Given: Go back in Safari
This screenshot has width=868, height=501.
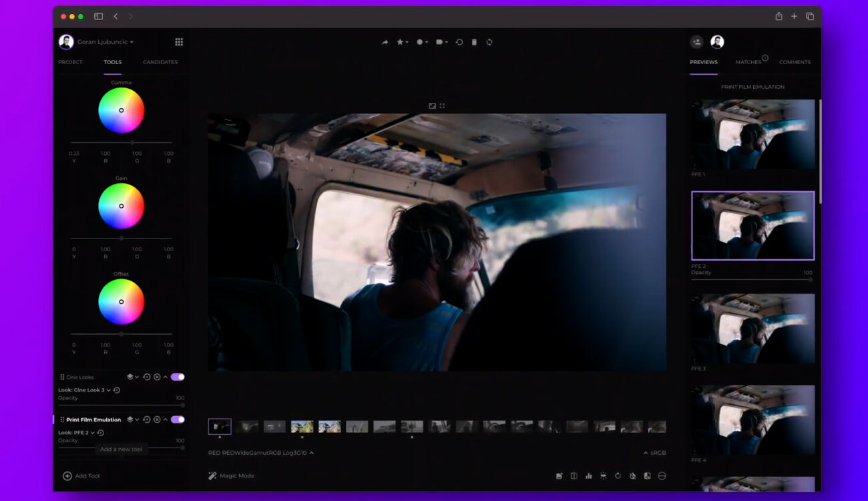Looking at the screenshot, I should click(x=116, y=16).
